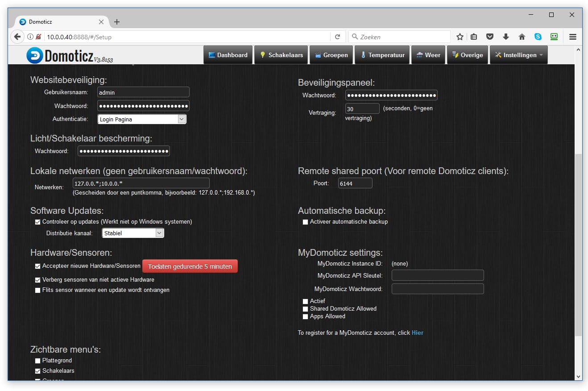Focus the Gebruikersnaam field
This screenshot has width=588, height=391.
click(143, 92)
